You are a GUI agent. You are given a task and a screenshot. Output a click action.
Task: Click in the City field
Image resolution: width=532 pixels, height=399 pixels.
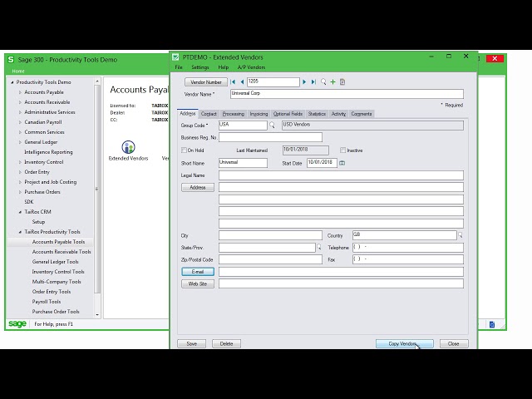pos(270,235)
